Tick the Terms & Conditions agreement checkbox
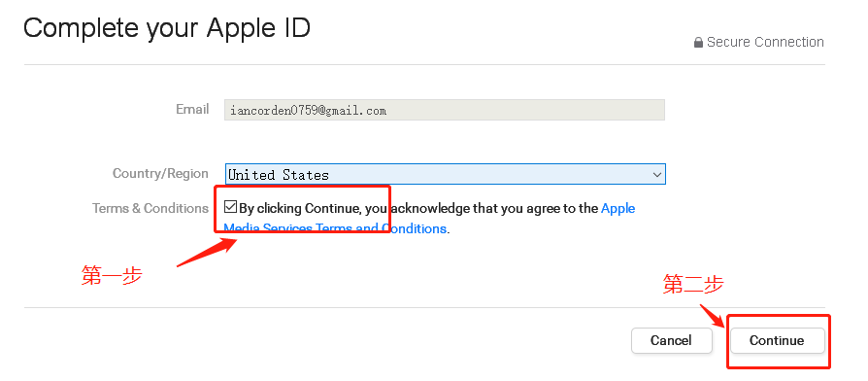 point(230,207)
